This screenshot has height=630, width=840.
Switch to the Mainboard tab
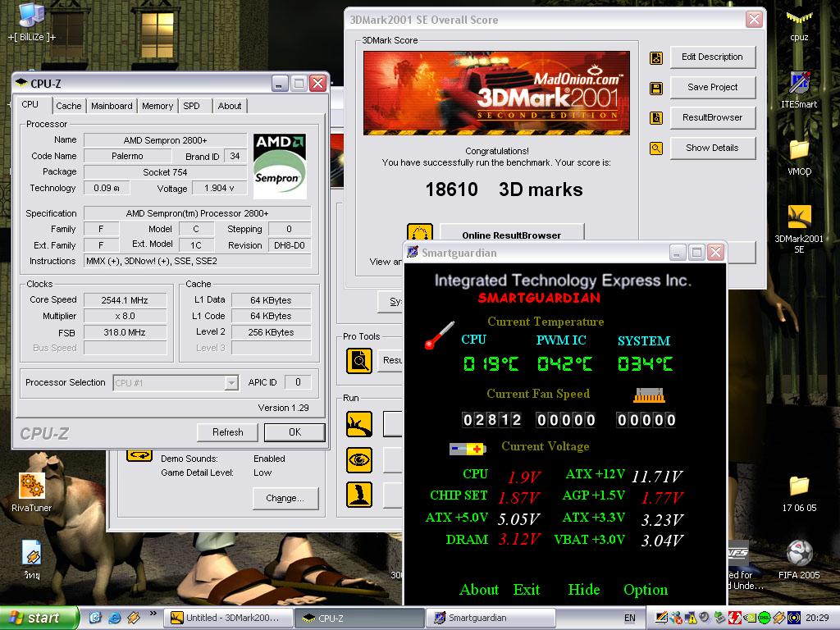[x=112, y=106]
